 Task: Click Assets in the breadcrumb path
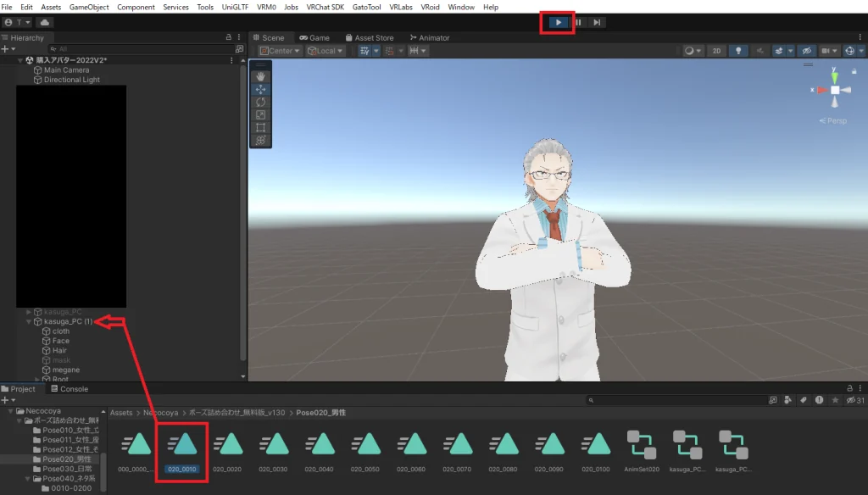[120, 413]
